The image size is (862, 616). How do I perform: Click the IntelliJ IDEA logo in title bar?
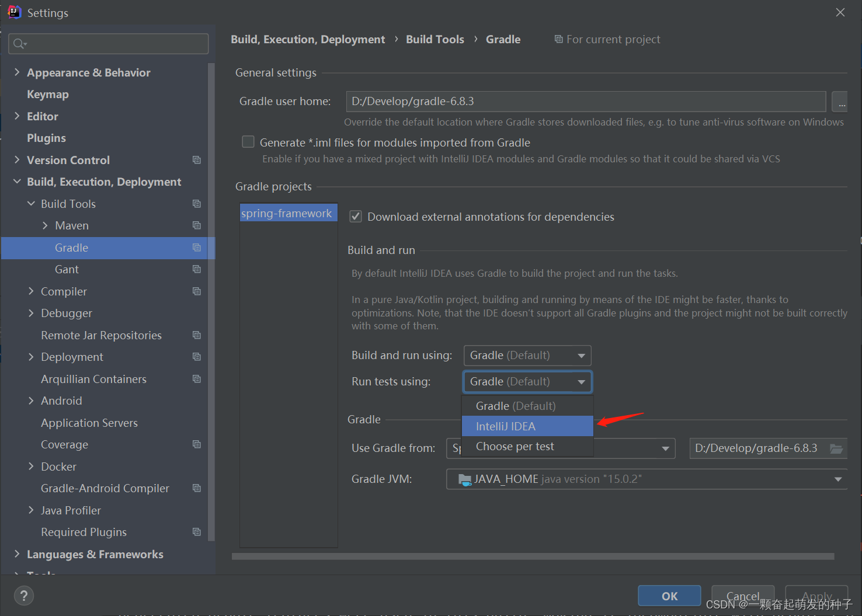pyautogui.click(x=14, y=12)
